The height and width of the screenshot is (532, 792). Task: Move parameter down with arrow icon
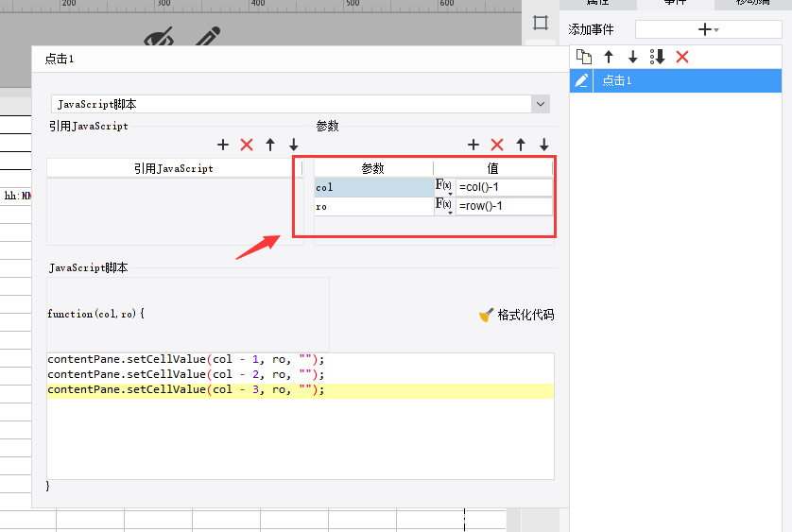(x=544, y=145)
